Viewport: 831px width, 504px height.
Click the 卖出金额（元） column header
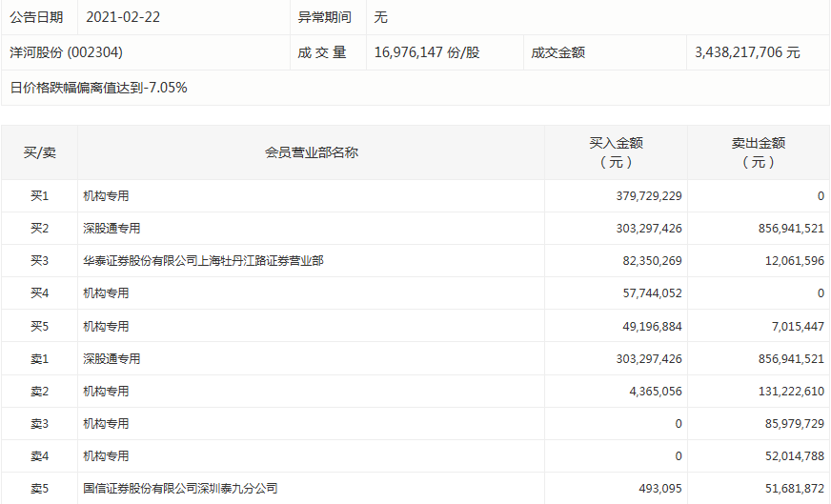(759, 152)
